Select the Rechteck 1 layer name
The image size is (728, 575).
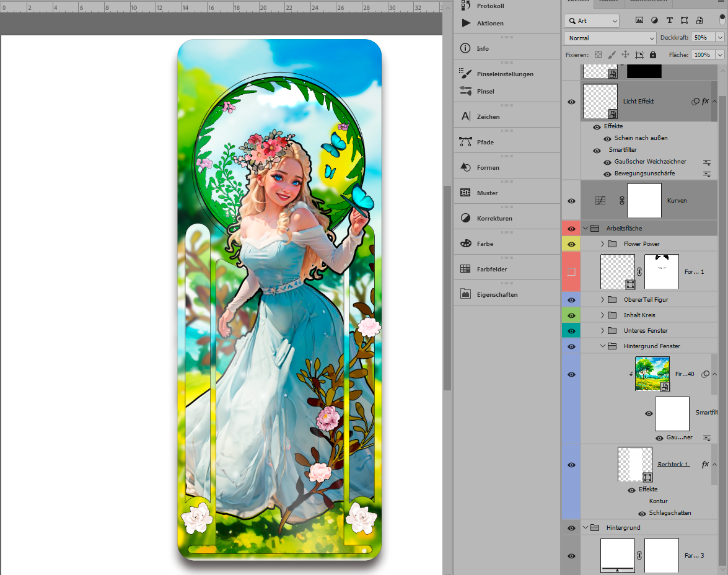(x=673, y=464)
